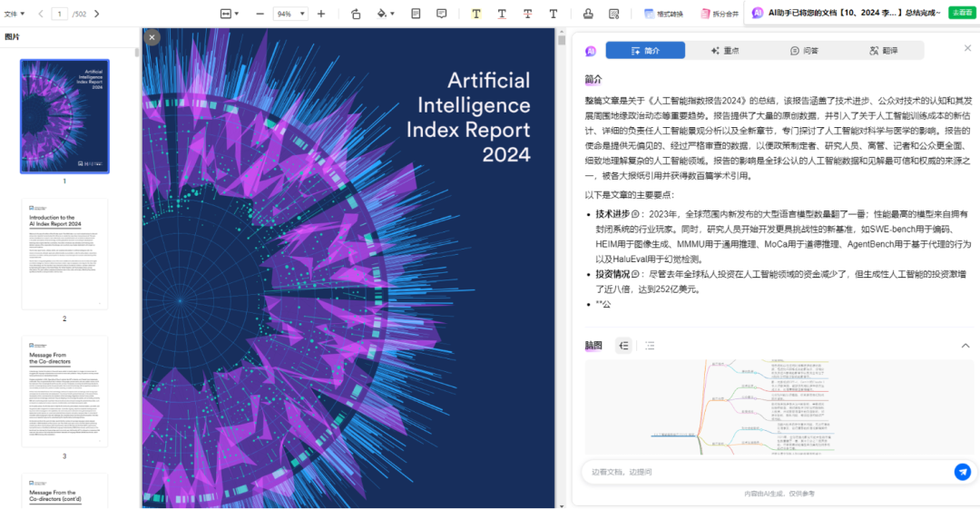Click the zoom out minus icon

point(260,14)
